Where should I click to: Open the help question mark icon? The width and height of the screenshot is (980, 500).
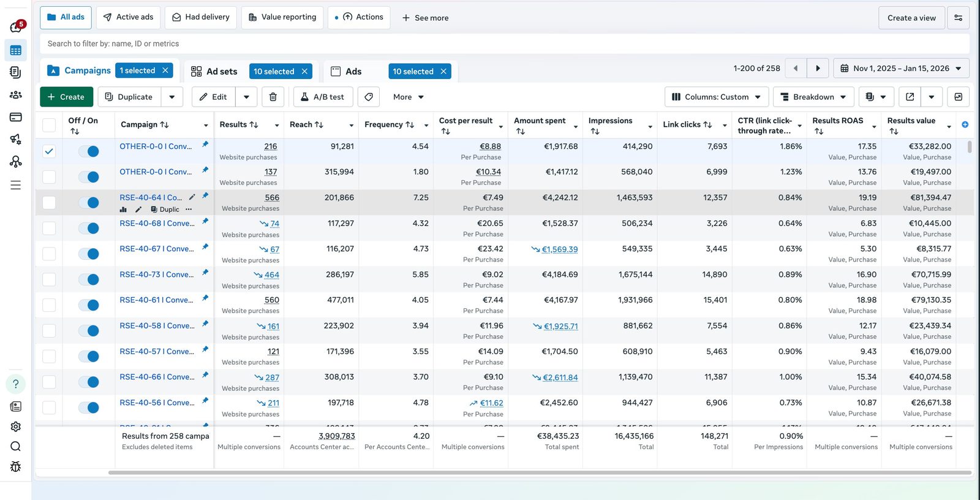pos(16,384)
